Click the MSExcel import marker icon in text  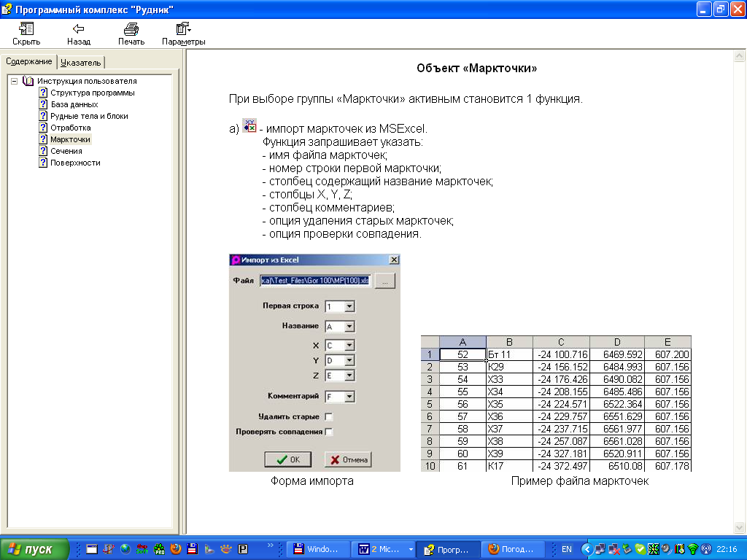pos(249,127)
